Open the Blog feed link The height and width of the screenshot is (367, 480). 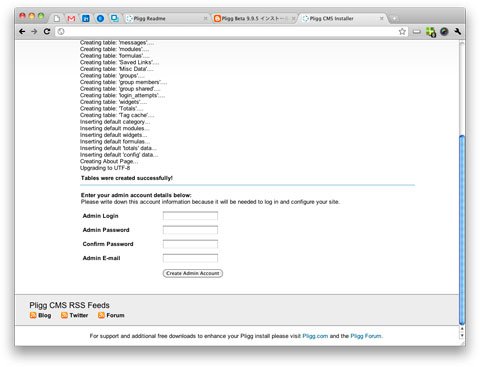pos(45,315)
